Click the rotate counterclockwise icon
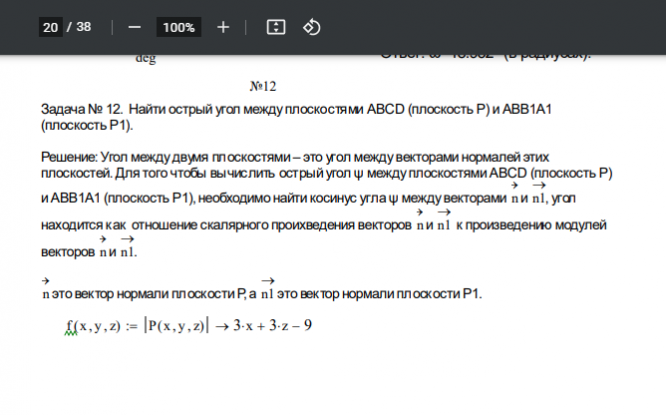Screen dimensions: 666x415 point(311,28)
